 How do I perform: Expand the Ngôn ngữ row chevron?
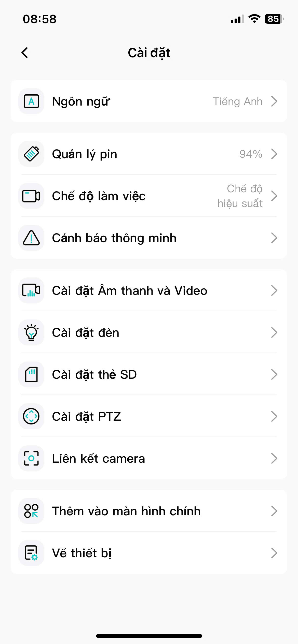274,101
